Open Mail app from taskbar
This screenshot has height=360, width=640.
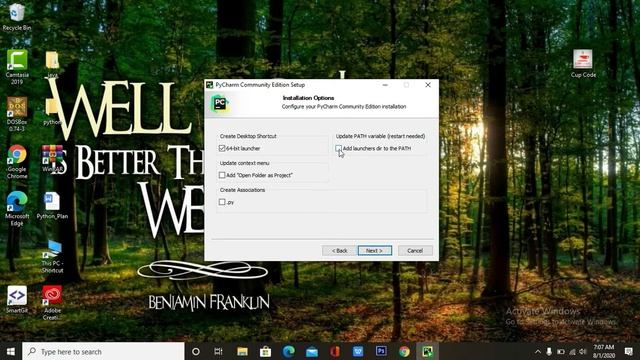click(312, 351)
